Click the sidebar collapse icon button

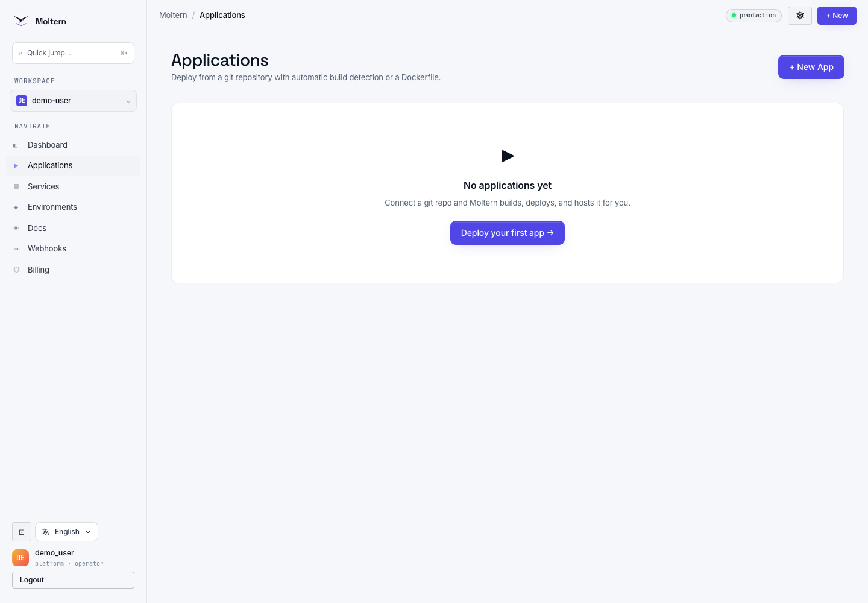coord(22,532)
